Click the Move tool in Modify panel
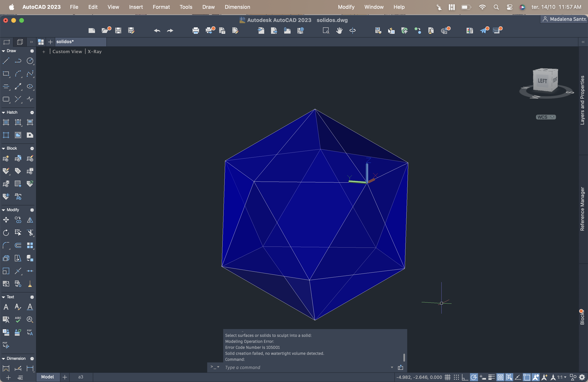 6,220
